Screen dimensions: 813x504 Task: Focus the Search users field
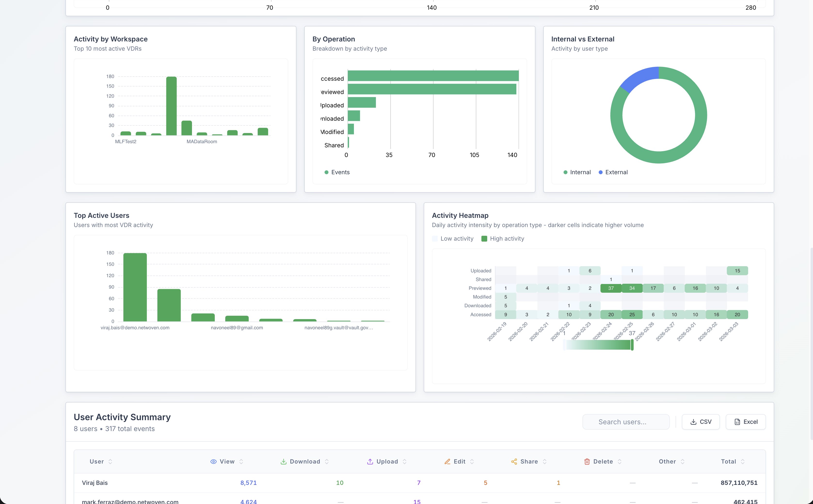(x=626, y=422)
